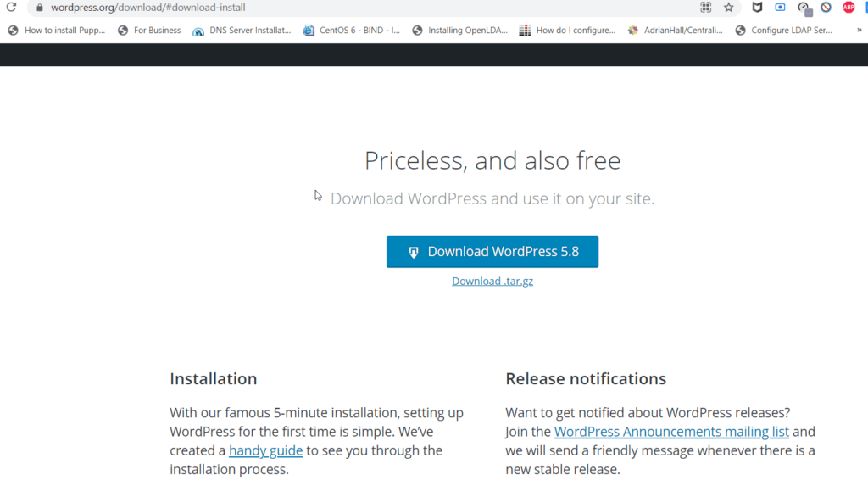Screen dimensions: 868x497
Task: Open the 'How to install Pupp...' bookmark
Action: click(x=57, y=31)
